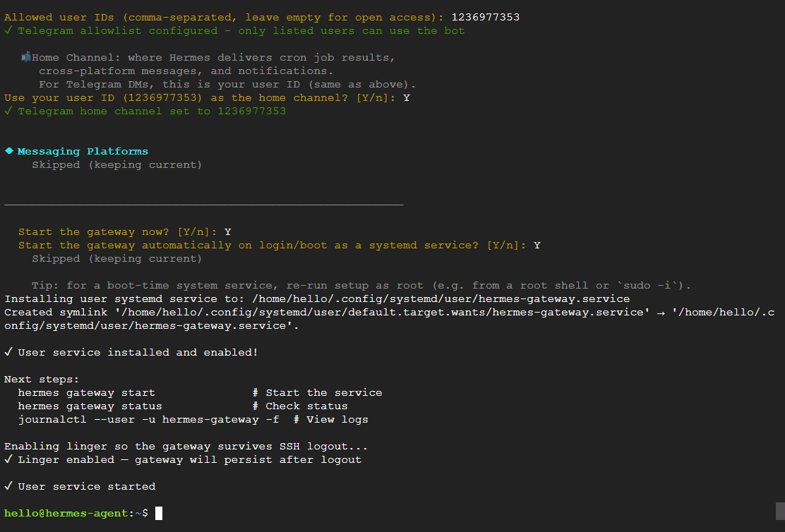Click 'hermes gateway status' command
The image size is (785, 532).
pyautogui.click(x=90, y=406)
